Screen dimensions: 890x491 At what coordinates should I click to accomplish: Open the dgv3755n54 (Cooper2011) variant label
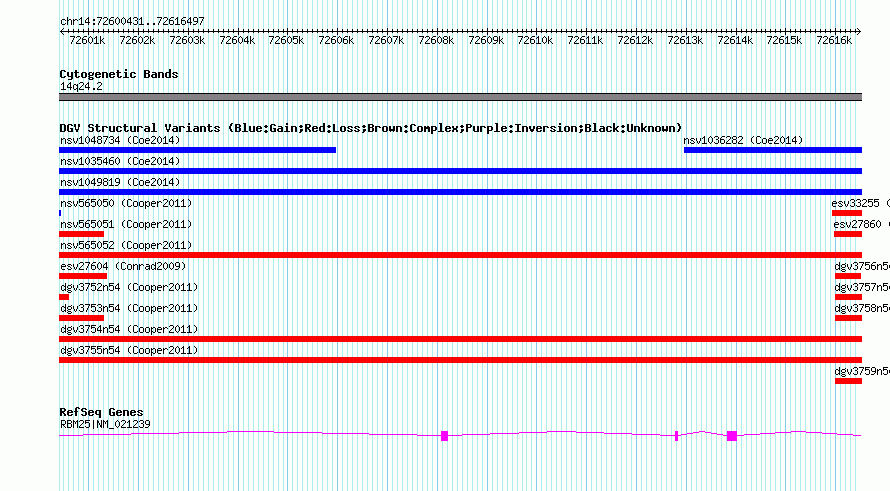(129, 350)
